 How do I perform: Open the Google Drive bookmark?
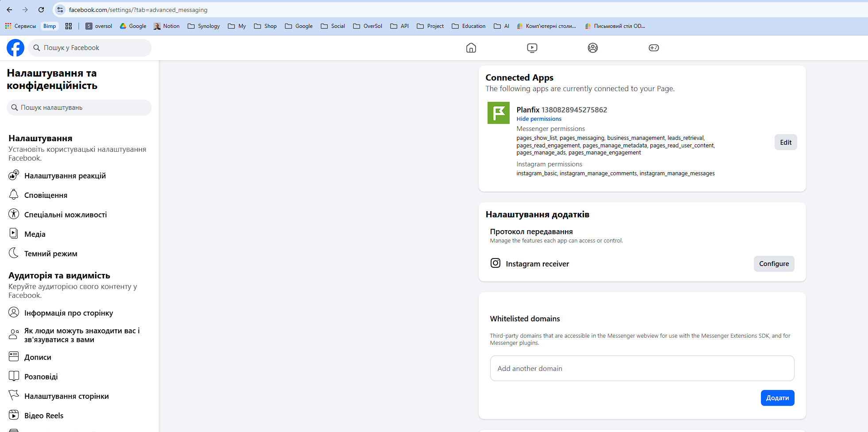133,26
